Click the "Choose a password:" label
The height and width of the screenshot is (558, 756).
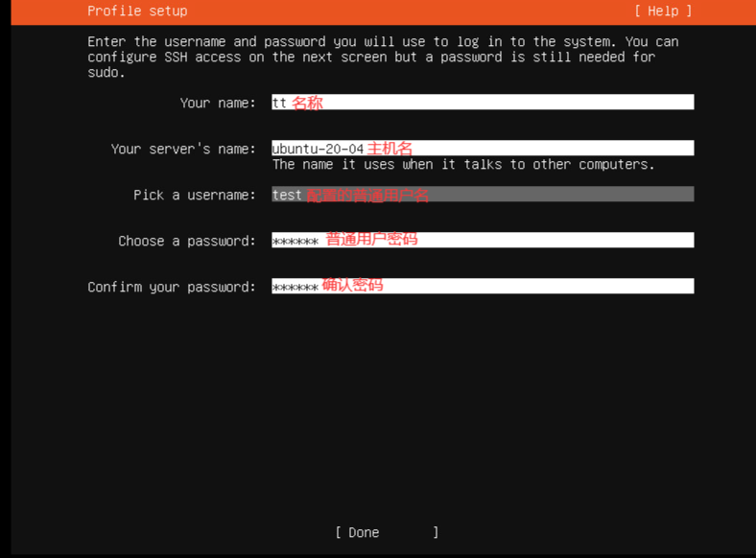pyautogui.click(x=187, y=241)
